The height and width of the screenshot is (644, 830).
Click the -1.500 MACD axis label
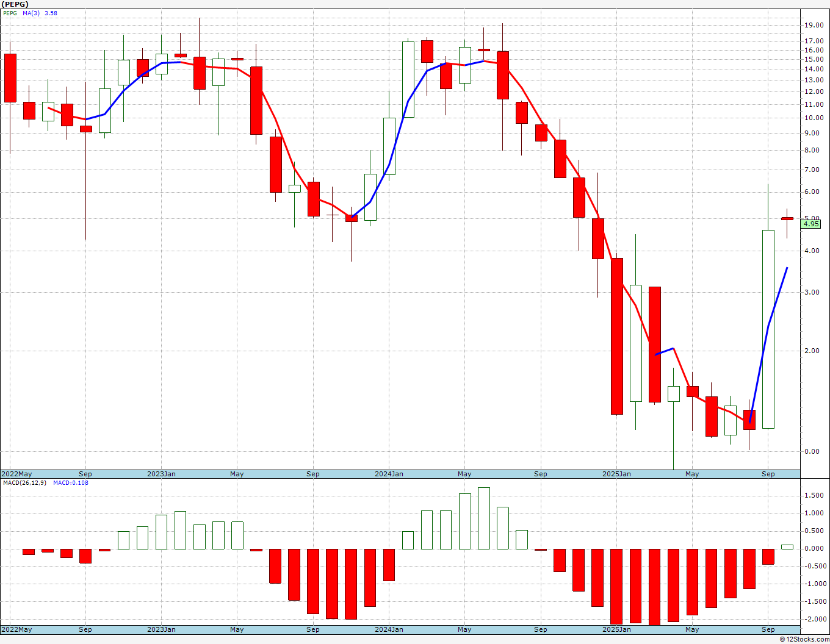(814, 602)
